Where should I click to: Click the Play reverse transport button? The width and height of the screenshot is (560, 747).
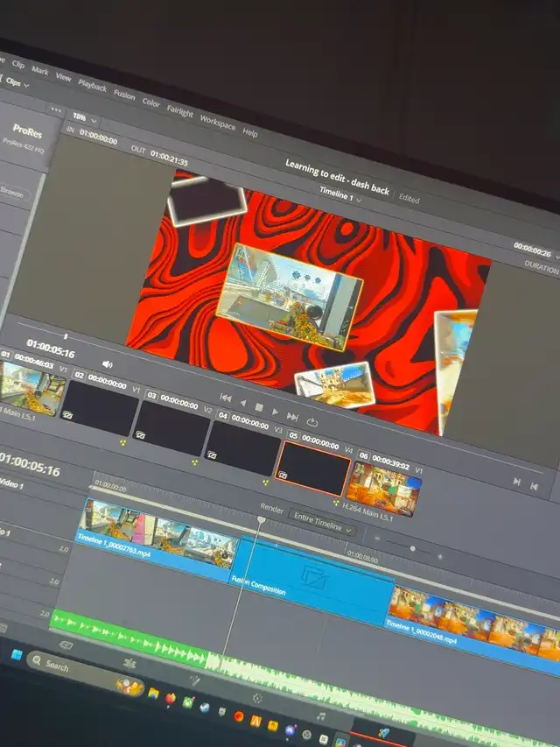(242, 403)
